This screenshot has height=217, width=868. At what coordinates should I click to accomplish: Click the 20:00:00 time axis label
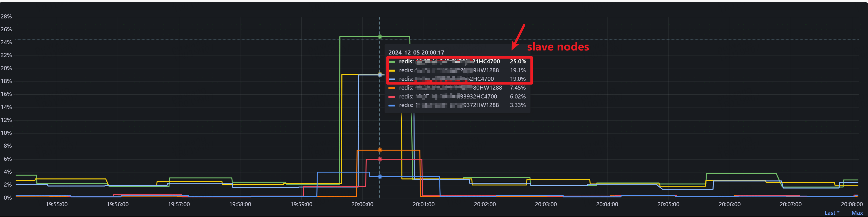coord(363,204)
